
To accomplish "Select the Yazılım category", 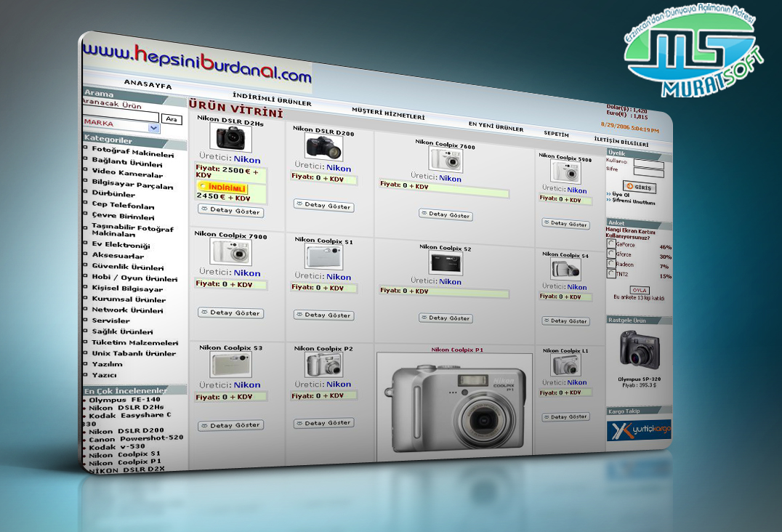I will 107,364.
